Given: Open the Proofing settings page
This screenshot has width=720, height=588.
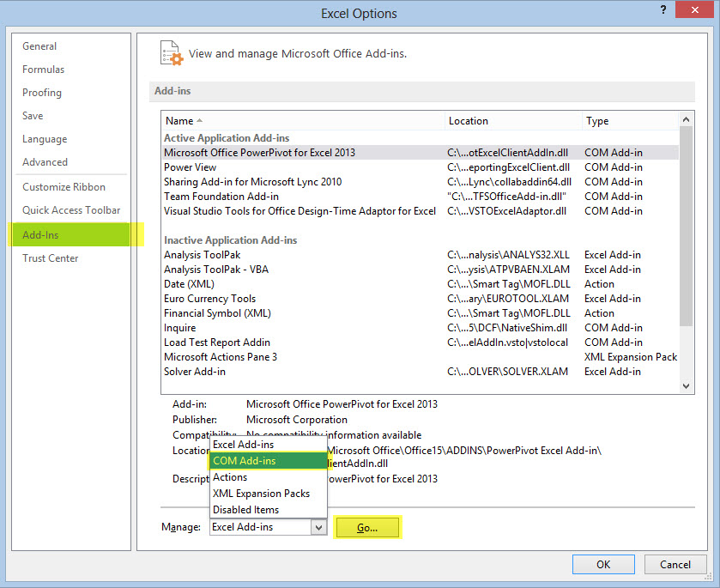Looking at the screenshot, I should (44, 92).
